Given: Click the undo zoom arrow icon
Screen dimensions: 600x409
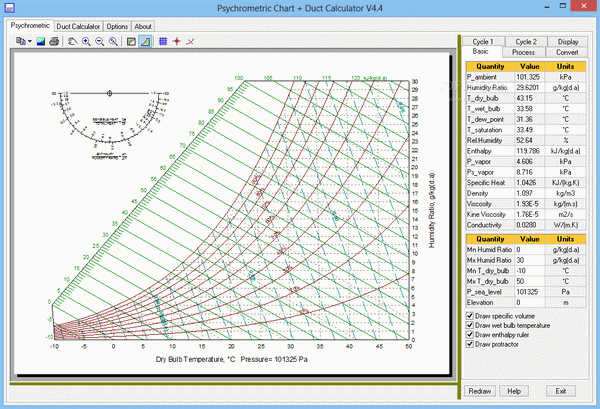Looking at the screenshot, I should (73, 42).
